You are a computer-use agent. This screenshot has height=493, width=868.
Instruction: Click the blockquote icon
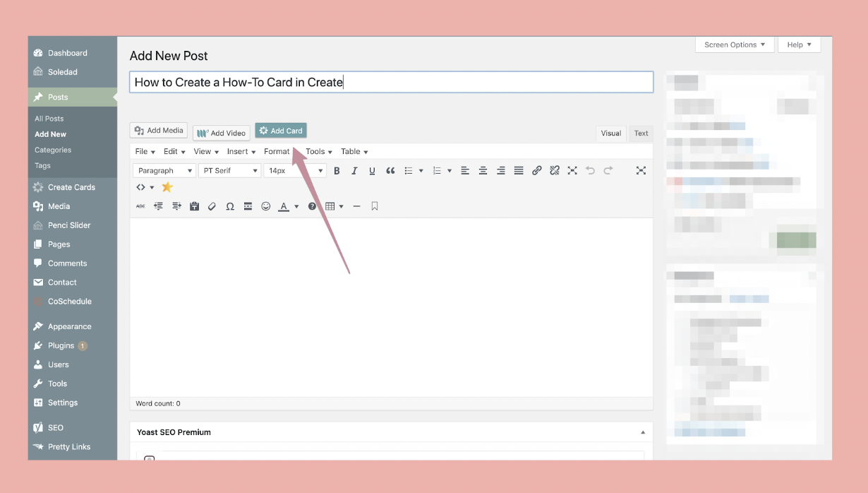[x=390, y=171]
